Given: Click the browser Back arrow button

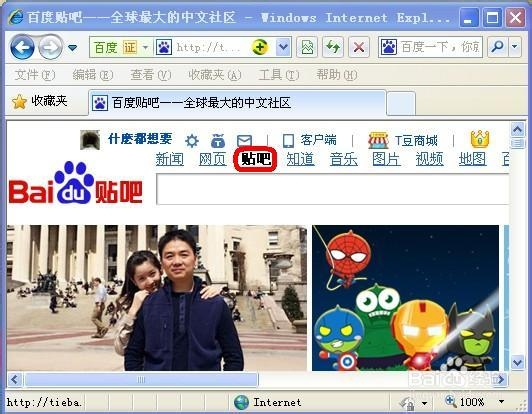Looking at the screenshot, I should 22,47.
